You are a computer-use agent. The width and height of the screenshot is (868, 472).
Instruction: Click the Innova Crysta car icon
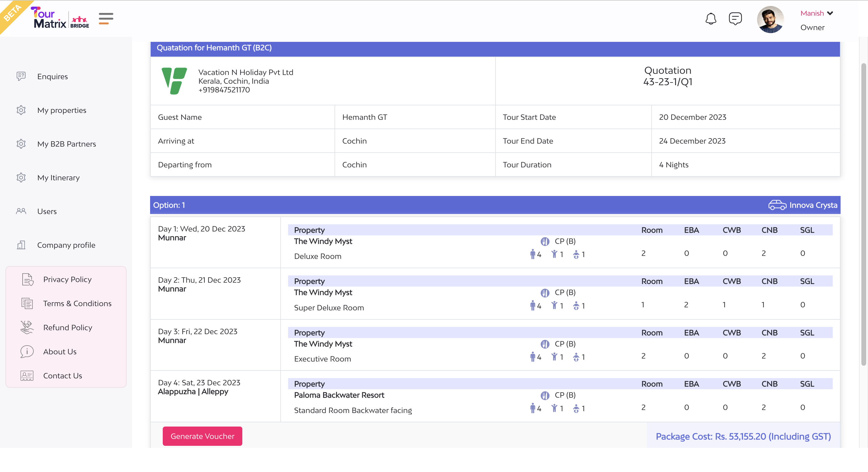point(777,205)
